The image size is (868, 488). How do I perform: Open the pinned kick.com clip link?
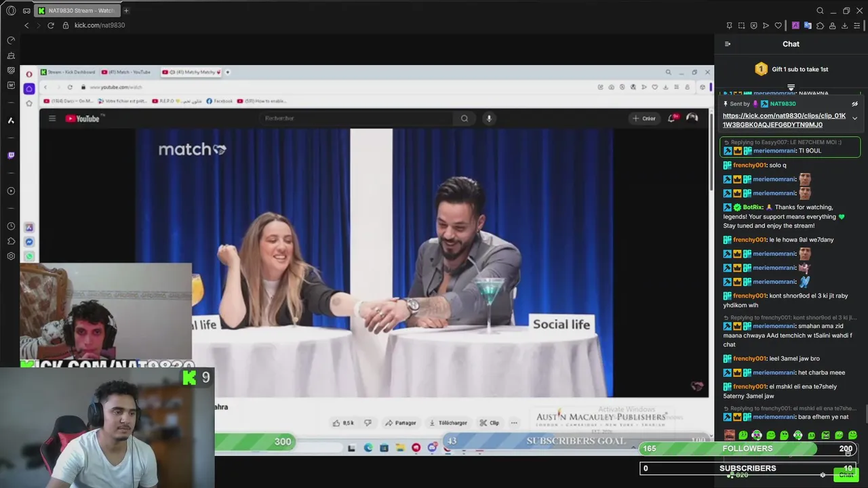coord(784,120)
